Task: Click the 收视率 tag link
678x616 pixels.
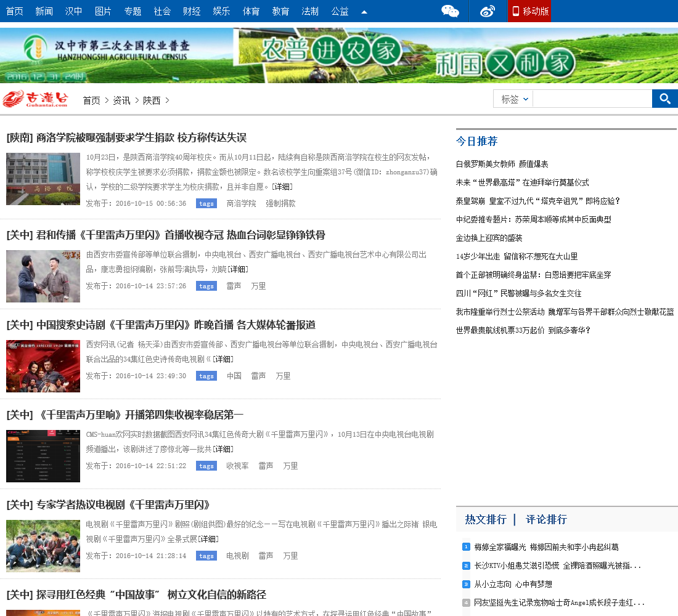Action: 237,466
